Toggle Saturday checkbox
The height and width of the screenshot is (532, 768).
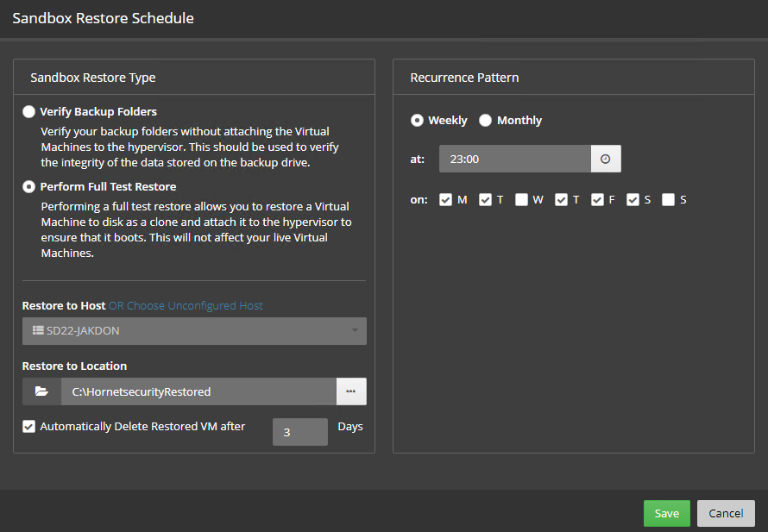(633, 200)
